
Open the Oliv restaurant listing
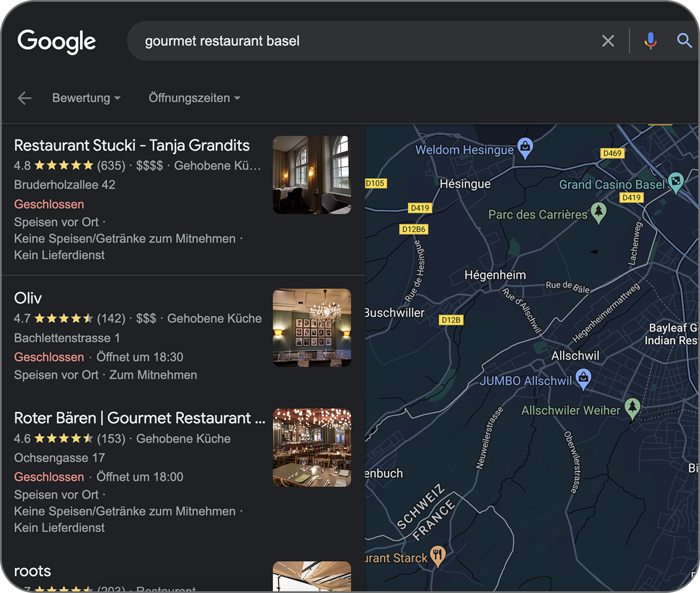[x=27, y=298]
